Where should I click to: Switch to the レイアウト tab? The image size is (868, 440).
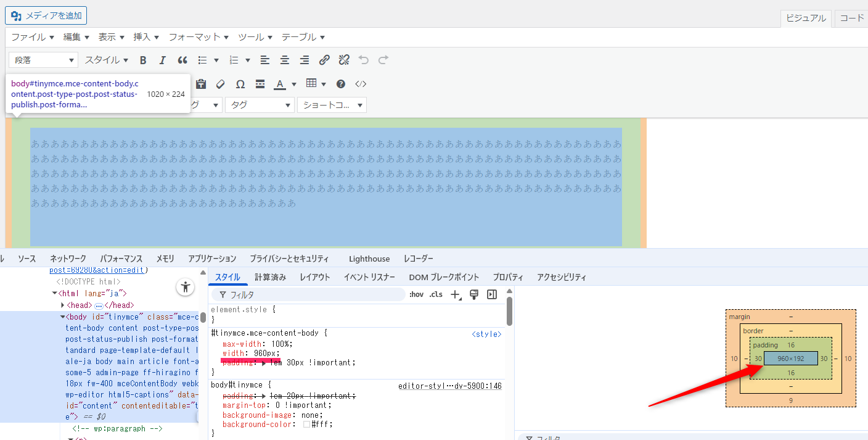[x=315, y=277]
